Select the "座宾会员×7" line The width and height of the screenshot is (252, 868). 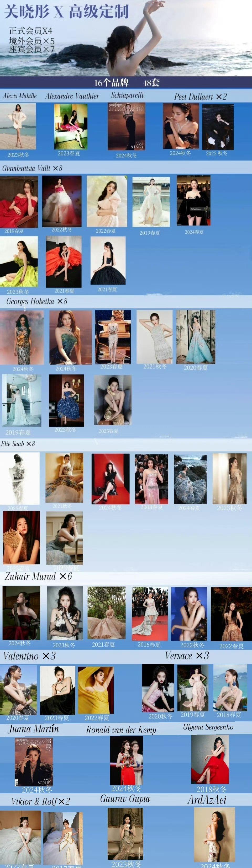(x=32, y=49)
